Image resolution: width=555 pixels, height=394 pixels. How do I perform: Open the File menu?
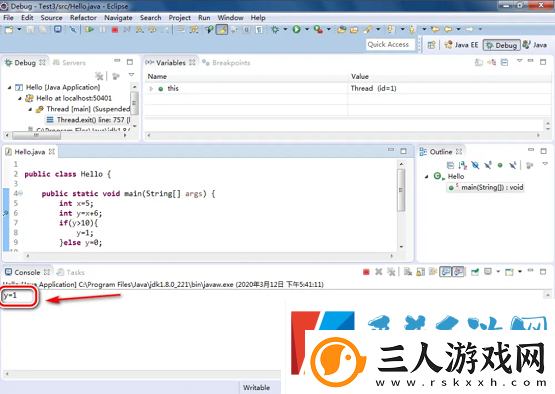(8, 18)
